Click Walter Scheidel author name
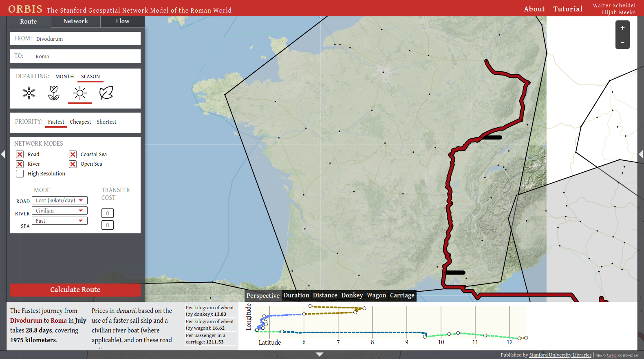The width and height of the screenshot is (644, 359). 614,5
